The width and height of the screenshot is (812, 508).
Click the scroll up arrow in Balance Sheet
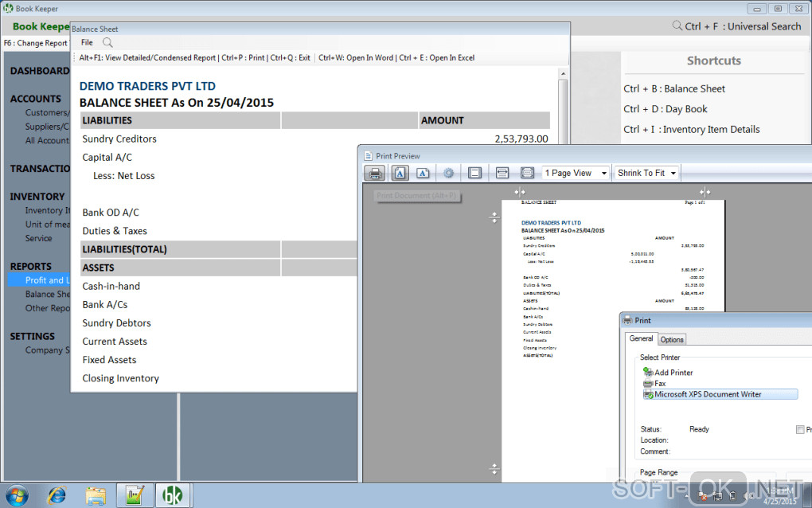point(563,73)
